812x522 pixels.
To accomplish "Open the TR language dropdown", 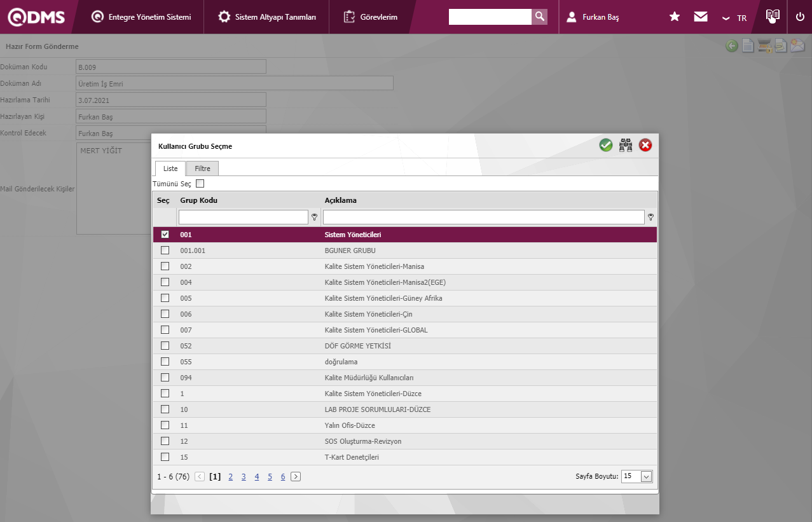I will coord(734,18).
